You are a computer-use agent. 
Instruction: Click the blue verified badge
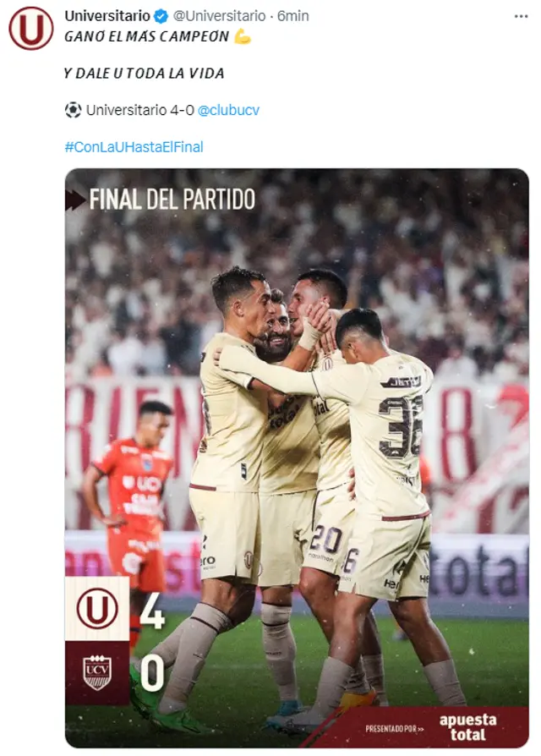161,16
